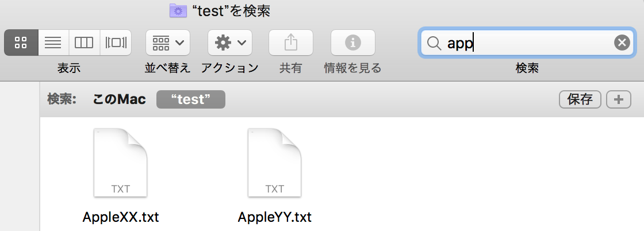Add search criteria with the + button

[619, 100]
